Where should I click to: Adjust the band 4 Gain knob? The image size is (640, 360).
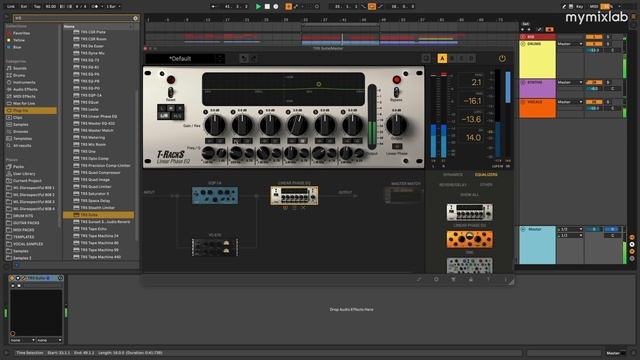pyautogui.click(x=297, y=125)
